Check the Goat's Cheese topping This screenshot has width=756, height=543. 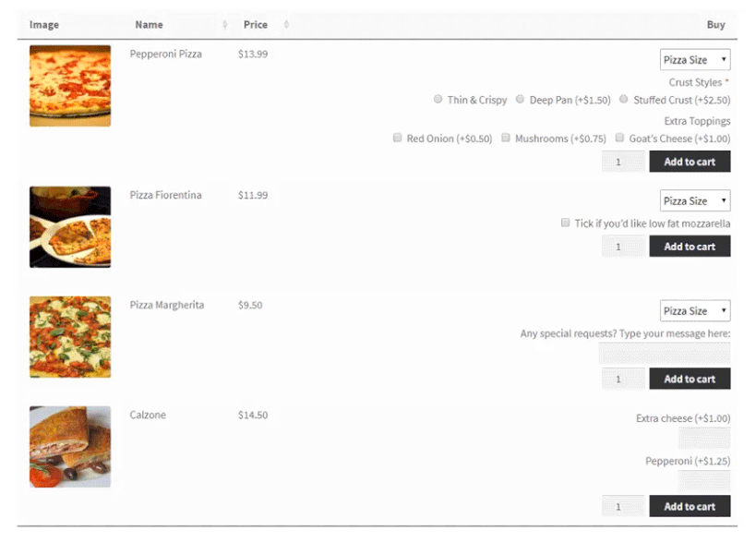[x=619, y=137]
